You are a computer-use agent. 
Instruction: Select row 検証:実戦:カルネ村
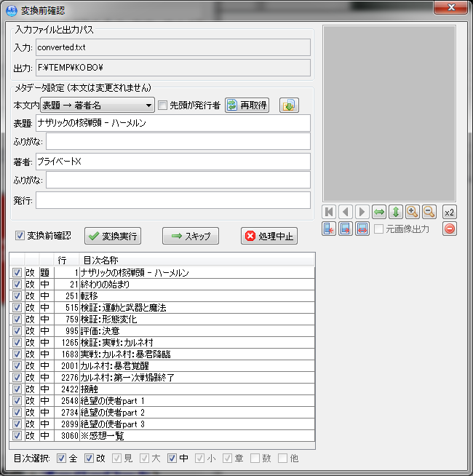pyautogui.click(x=162, y=342)
